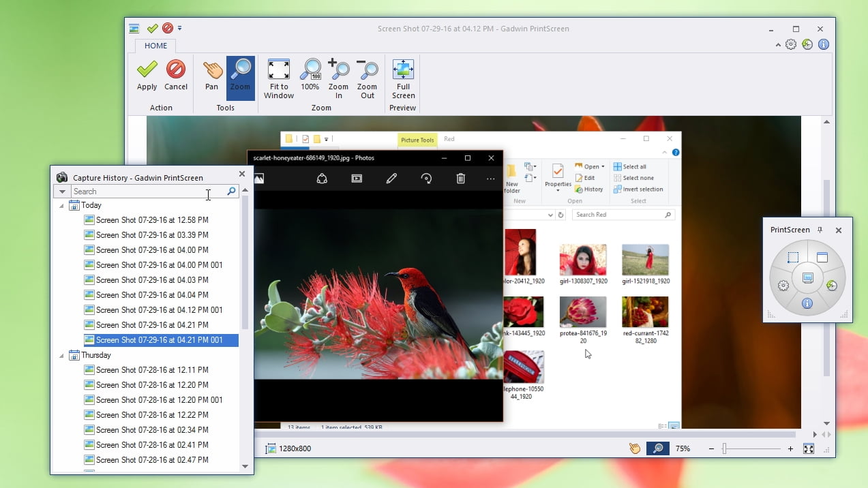The width and height of the screenshot is (868, 488).
Task: Click Fit to Window in the ribbon
Action: [x=279, y=78]
